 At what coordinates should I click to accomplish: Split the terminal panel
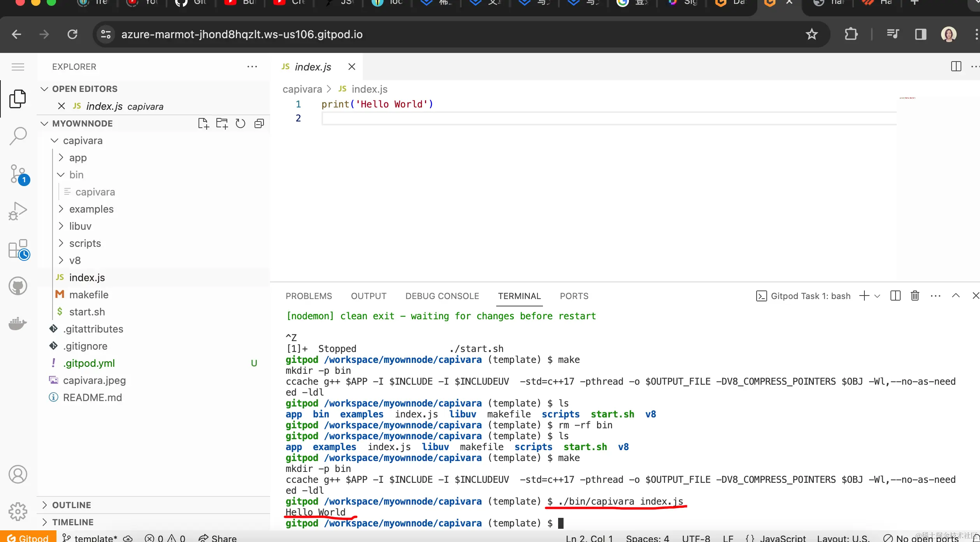pyautogui.click(x=895, y=296)
